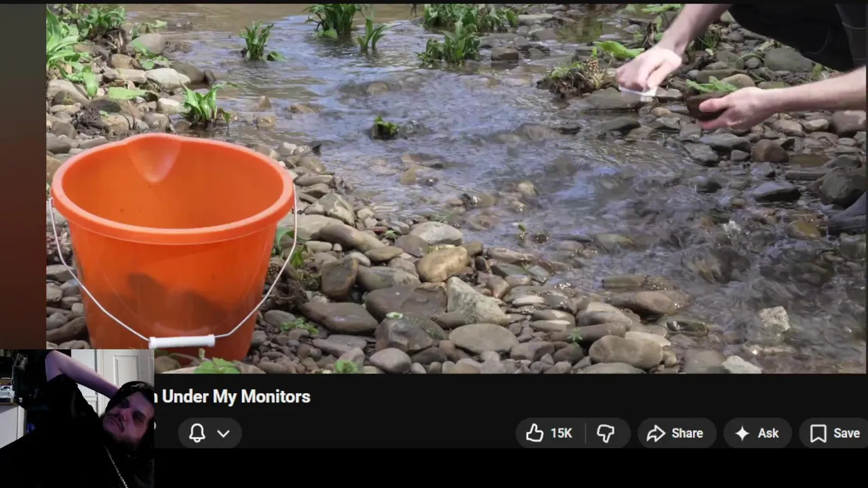Click the bookmark Save icon
Screen dimensions: 868x488
[818, 433]
